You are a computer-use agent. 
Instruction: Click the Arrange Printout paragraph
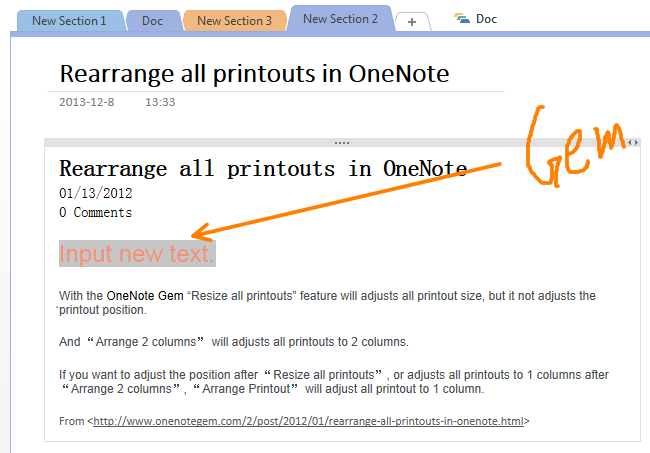point(334,382)
